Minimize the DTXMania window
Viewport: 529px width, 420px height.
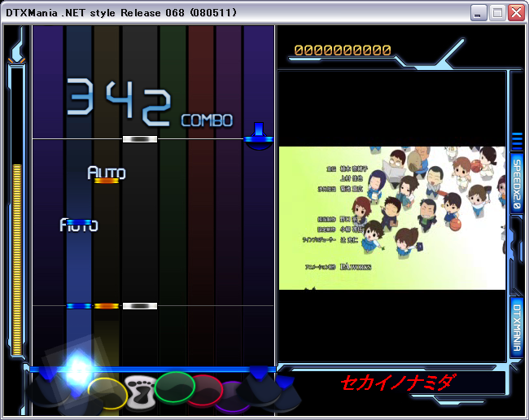(478, 13)
